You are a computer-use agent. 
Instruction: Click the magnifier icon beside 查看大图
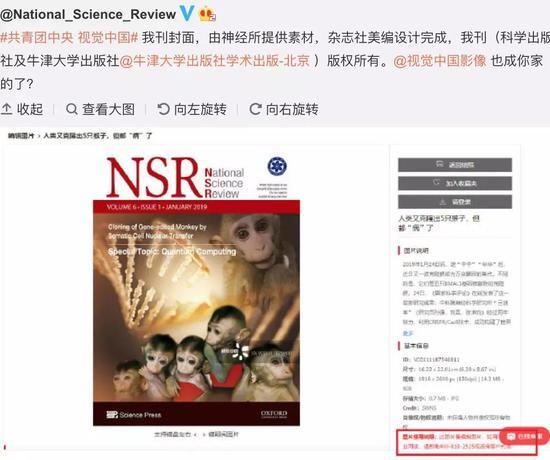point(72,109)
